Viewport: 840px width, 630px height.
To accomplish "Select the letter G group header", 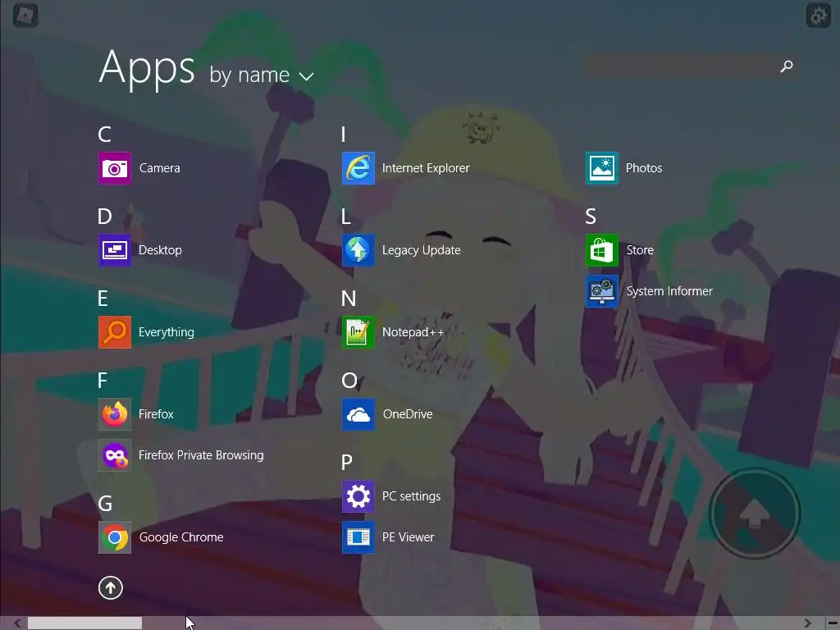I will coord(105,504).
